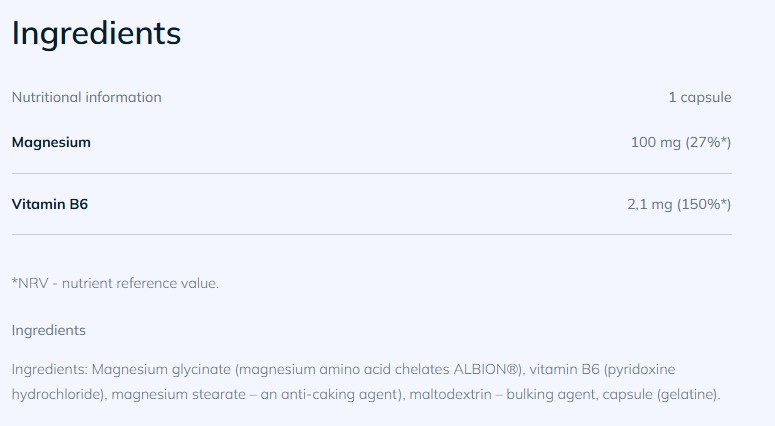The height and width of the screenshot is (426, 775).
Task: Click the divider line below Magnesium row
Action: coord(371,173)
